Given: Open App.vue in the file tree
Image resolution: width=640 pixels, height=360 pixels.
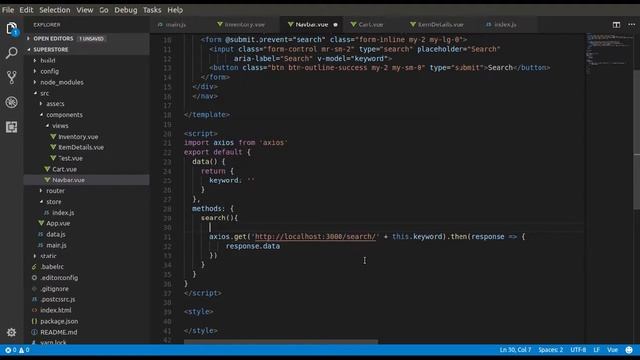Looking at the screenshot, I should click(58, 224).
